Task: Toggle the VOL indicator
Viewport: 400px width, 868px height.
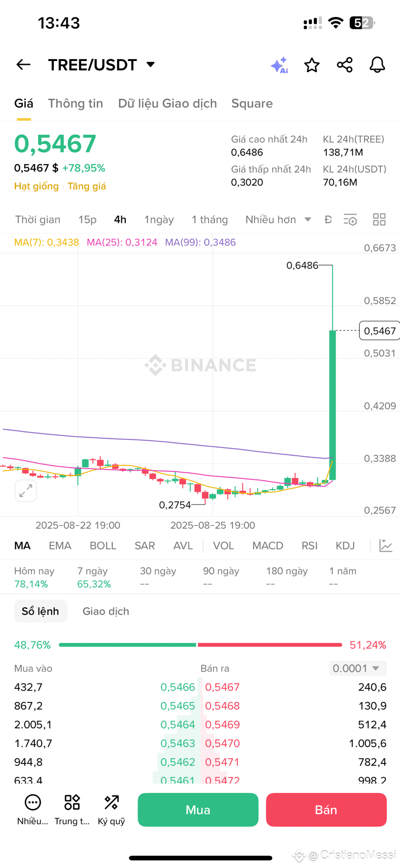Action: tap(223, 545)
